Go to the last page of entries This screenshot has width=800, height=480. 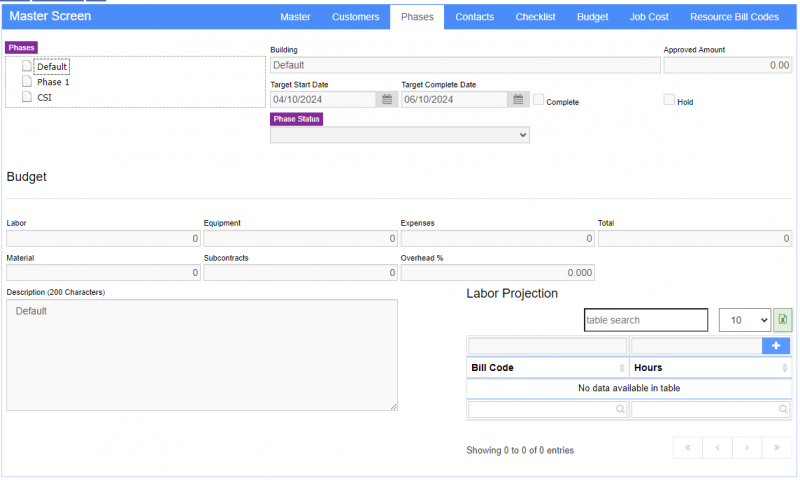click(x=776, y=449)
